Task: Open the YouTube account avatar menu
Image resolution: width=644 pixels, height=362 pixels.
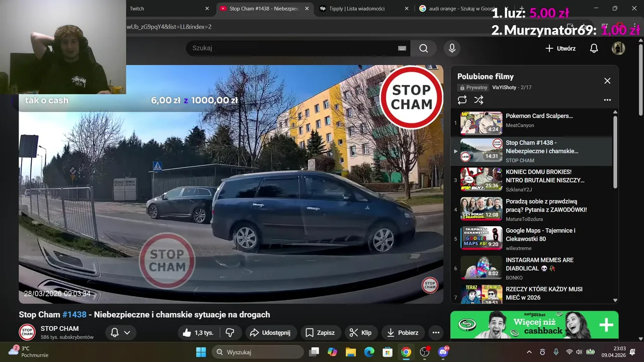Action: pyautogui.click(x=618, y=48)
